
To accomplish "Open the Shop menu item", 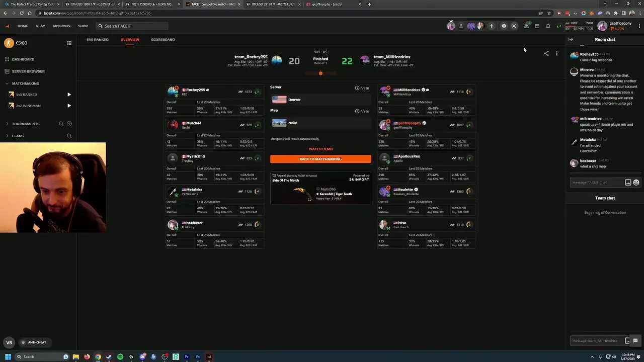I will pyautogui.click(x=83, y=26).
